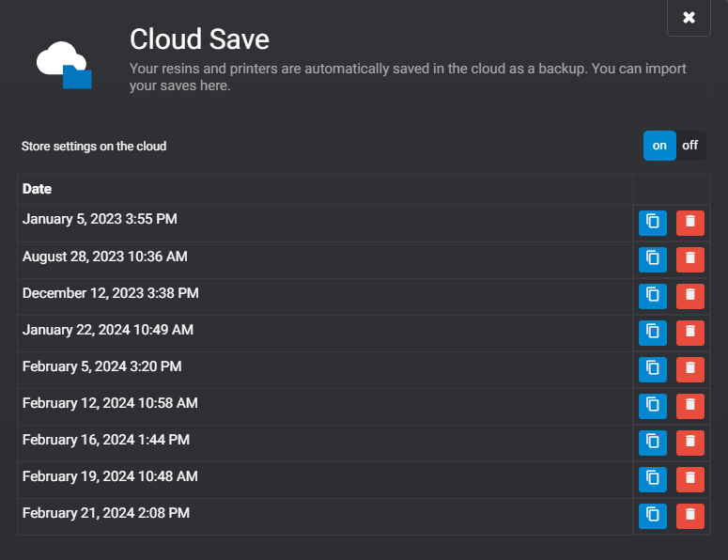
Task: Import the January 22, 2024 save
Action: tap(652, 333)
